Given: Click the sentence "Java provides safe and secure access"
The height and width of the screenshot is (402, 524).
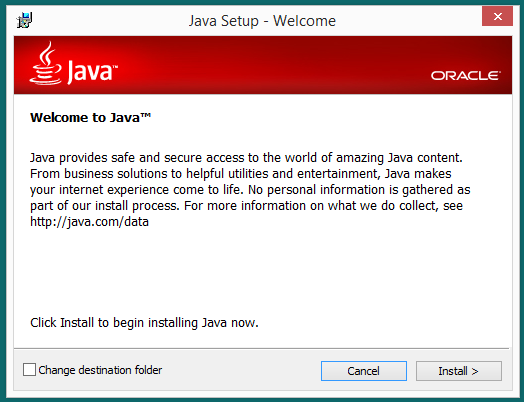Looking at the screenshot, I should (246, 158).
